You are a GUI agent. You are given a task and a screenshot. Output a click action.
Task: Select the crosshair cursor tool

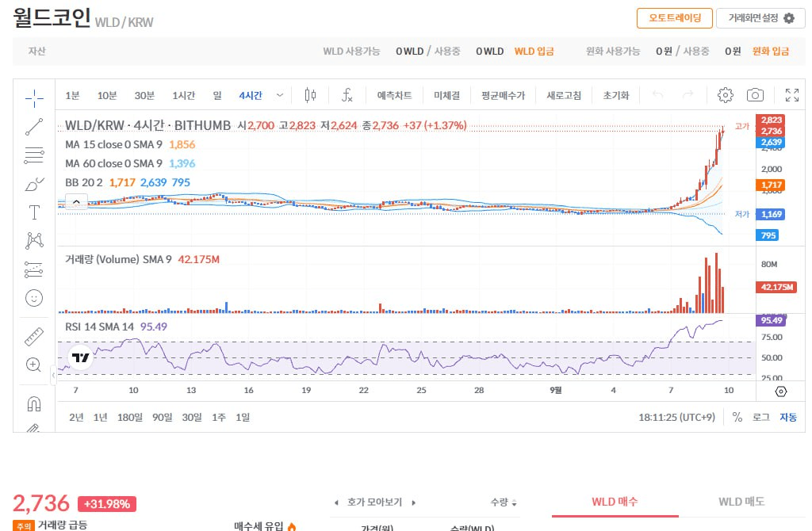[x=34, y=97]
